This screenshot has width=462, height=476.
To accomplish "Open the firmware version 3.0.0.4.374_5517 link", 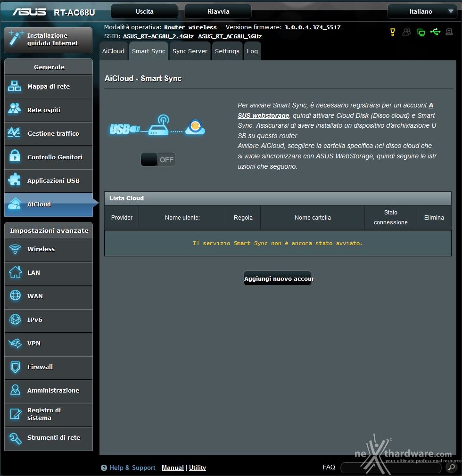I will (x=312, y=27).
